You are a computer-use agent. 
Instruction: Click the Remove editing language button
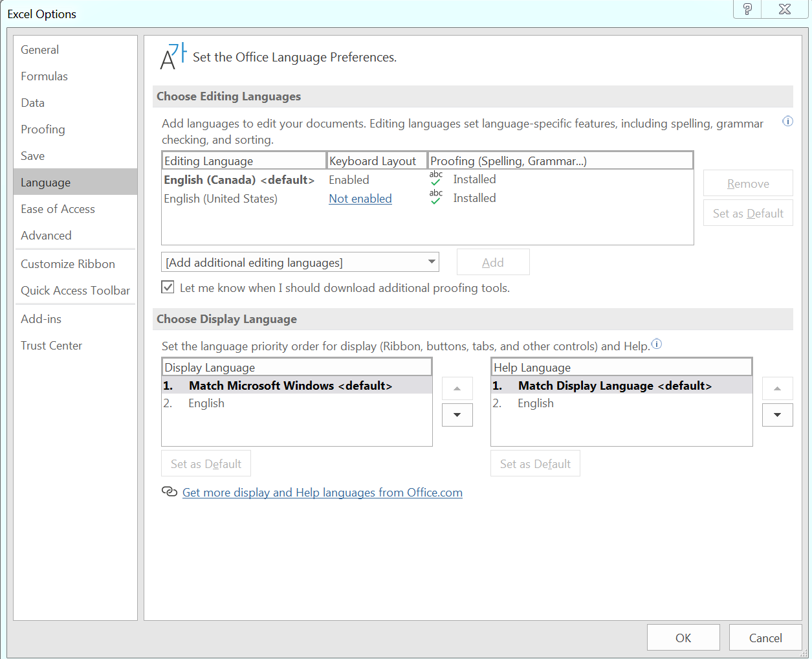click(x=748, y=183)
